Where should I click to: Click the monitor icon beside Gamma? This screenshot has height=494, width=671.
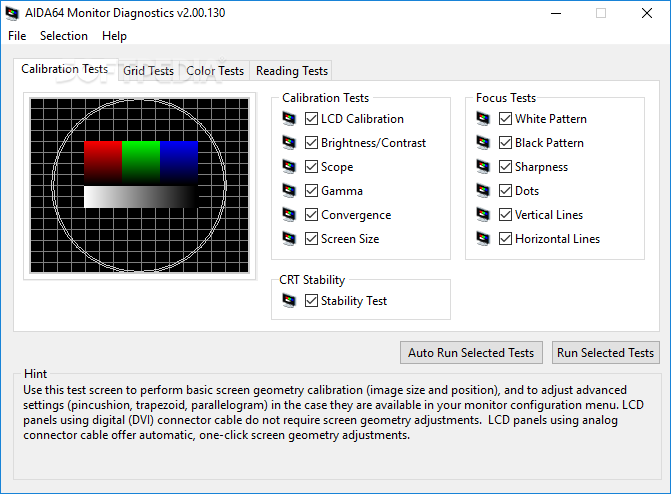coord(289,190)
